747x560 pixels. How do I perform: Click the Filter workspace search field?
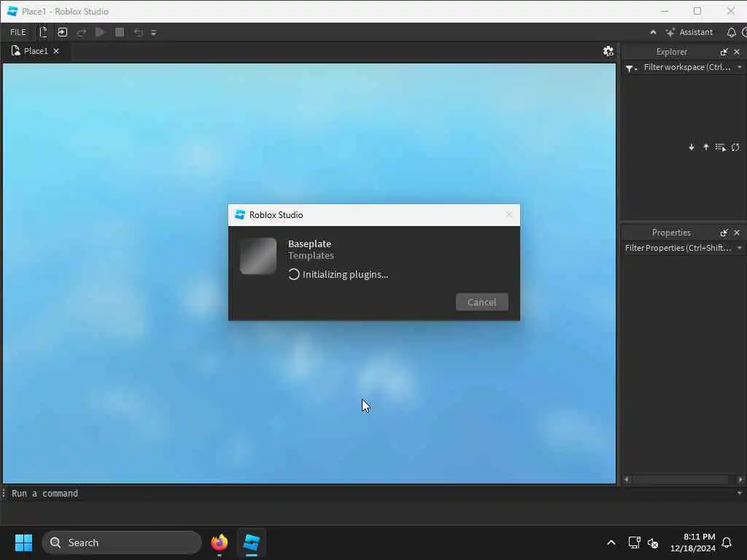point(687,68)
